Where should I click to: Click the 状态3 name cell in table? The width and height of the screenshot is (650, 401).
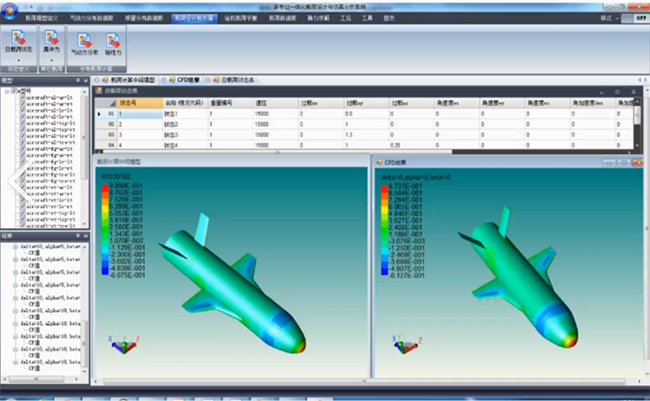171,134
